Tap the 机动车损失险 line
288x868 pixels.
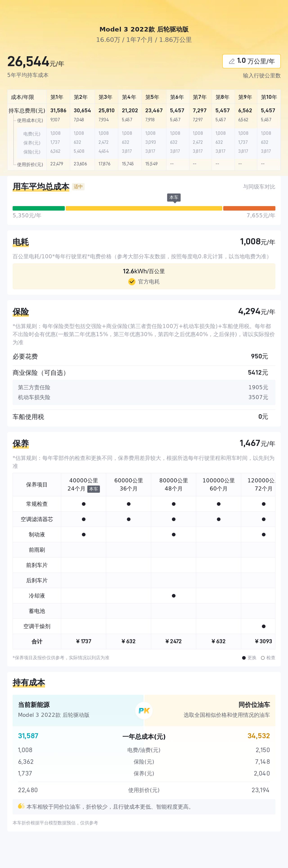[144, 397]
